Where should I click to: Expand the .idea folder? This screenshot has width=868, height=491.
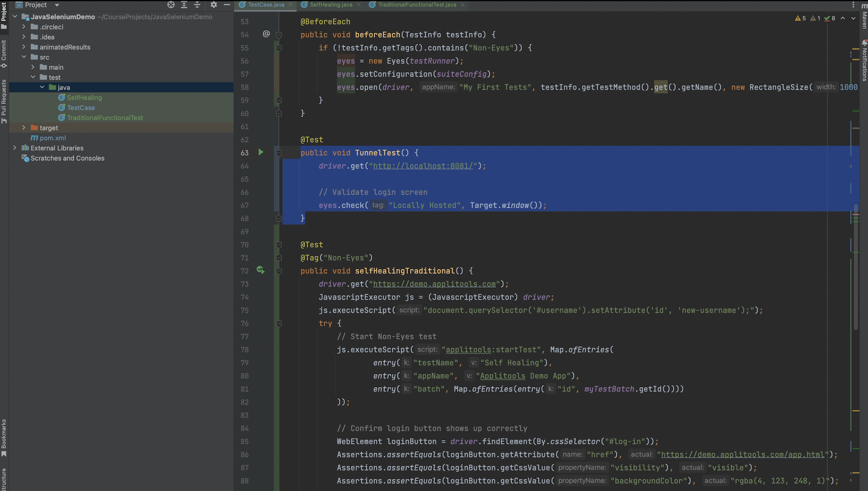(x=24, y=37)
